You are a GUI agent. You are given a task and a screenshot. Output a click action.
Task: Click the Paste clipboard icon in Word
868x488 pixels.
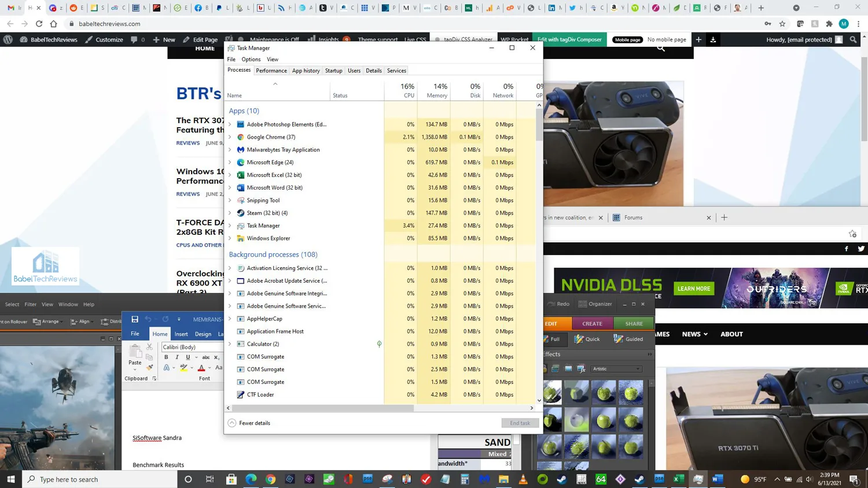coord(135,351)
